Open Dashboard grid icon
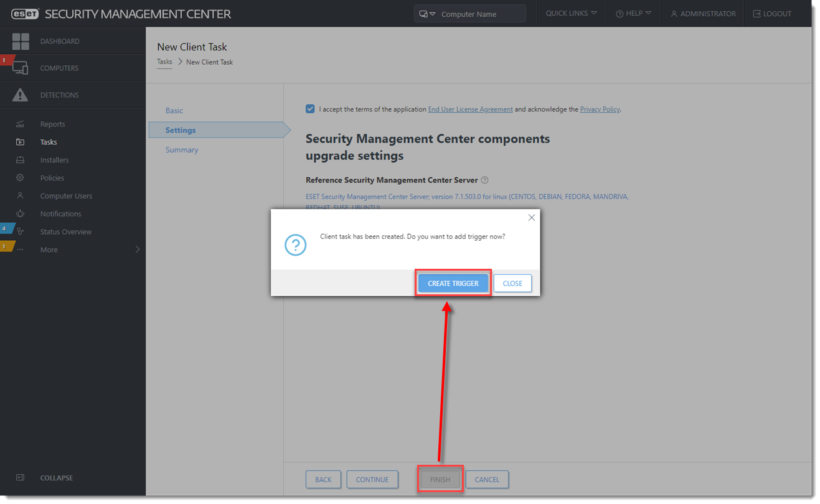 [x=21, y=42]
